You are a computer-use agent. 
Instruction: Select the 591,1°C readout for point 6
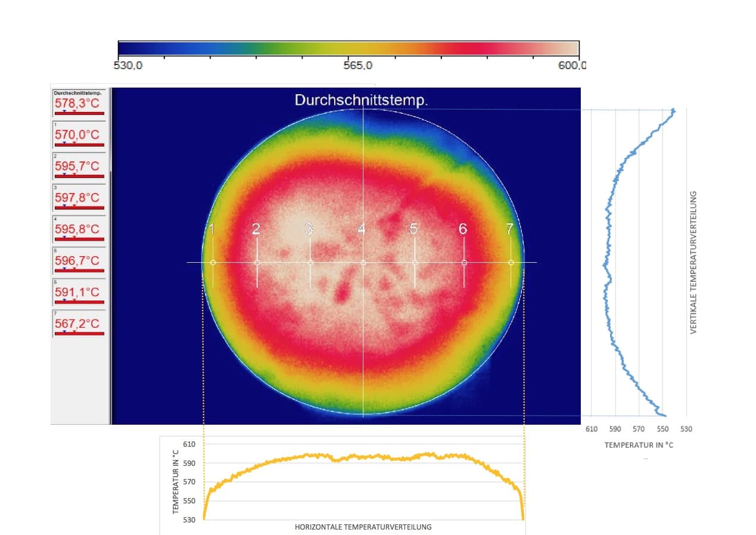click(x=79, y=292)
